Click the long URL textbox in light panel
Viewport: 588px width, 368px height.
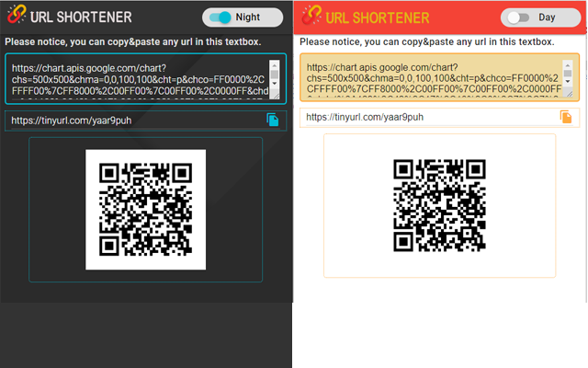(x=439, y=77)
